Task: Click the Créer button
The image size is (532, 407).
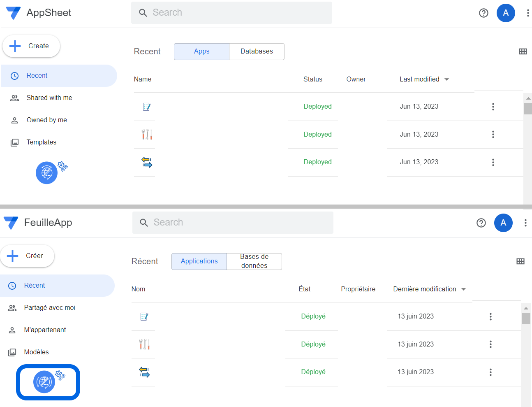Action: click(x=27, y=256)
